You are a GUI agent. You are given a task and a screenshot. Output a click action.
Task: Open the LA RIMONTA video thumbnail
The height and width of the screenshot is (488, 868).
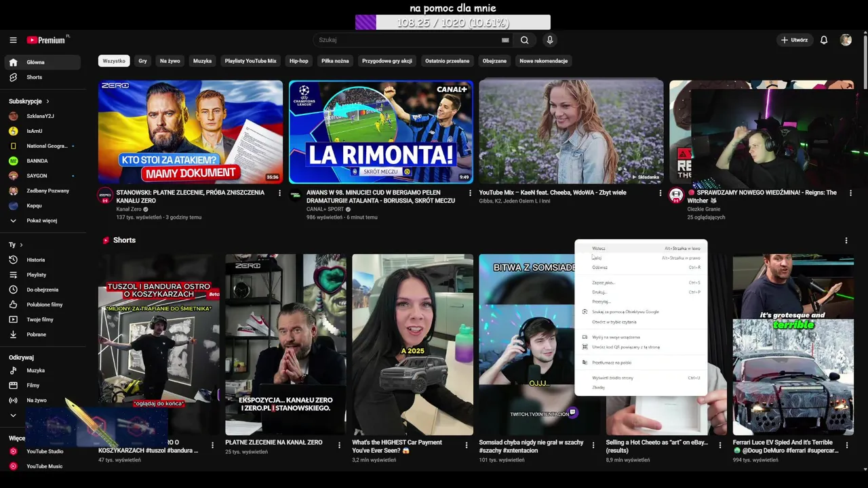pos(381,132)
